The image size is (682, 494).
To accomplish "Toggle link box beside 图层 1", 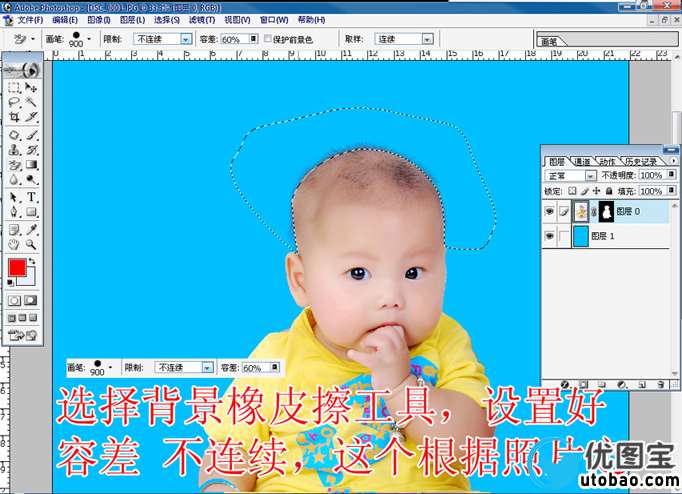I will (564, 236).
